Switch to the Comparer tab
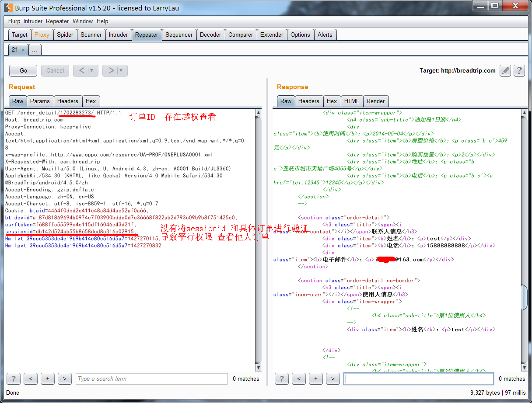 (241, 35)
